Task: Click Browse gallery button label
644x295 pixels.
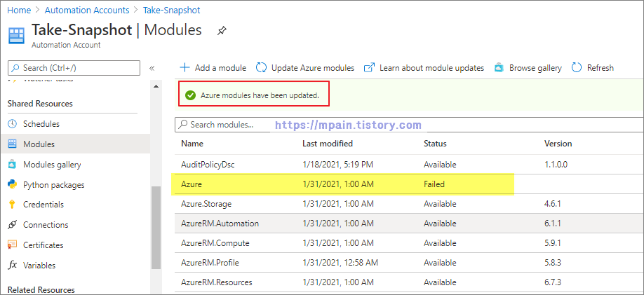Action: [535, 68]
